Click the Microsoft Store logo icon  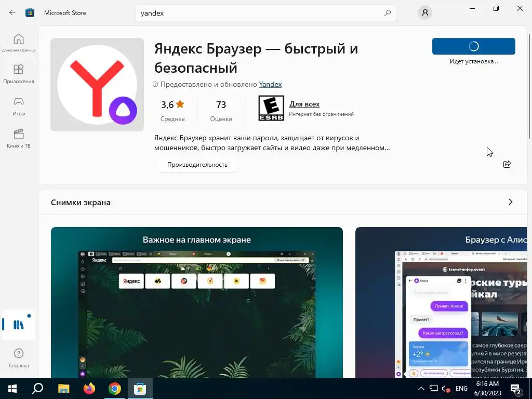[x=30, y=13]
